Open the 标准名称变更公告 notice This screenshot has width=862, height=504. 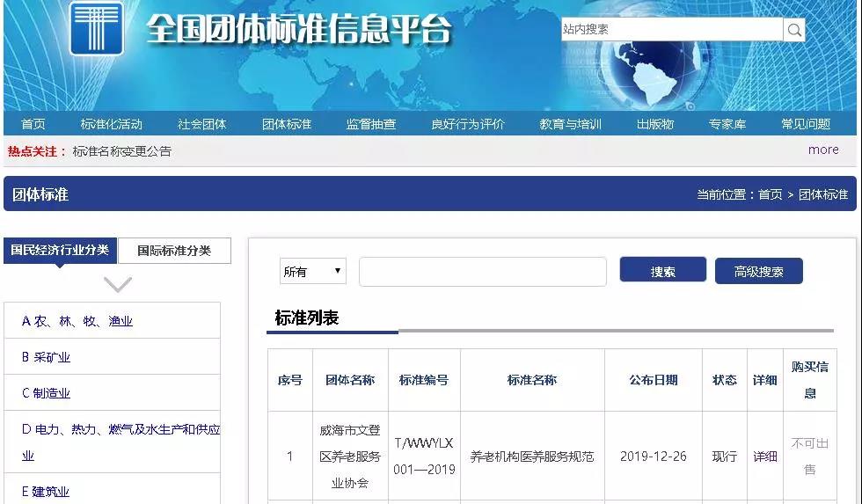click(x=122, y=151)
